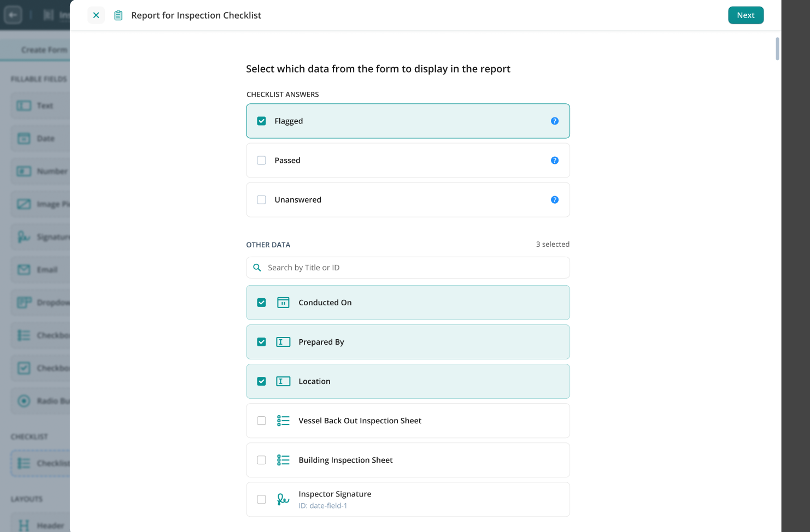Viewport: 810px width, 532px height.
Task: Click the clipboard icon in the header
Action: pyautogui.click(x=118, y=15)
